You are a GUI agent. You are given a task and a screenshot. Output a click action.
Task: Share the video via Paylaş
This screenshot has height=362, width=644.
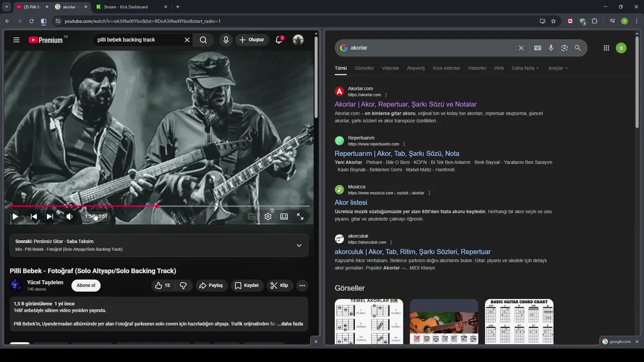click(211, 286)
